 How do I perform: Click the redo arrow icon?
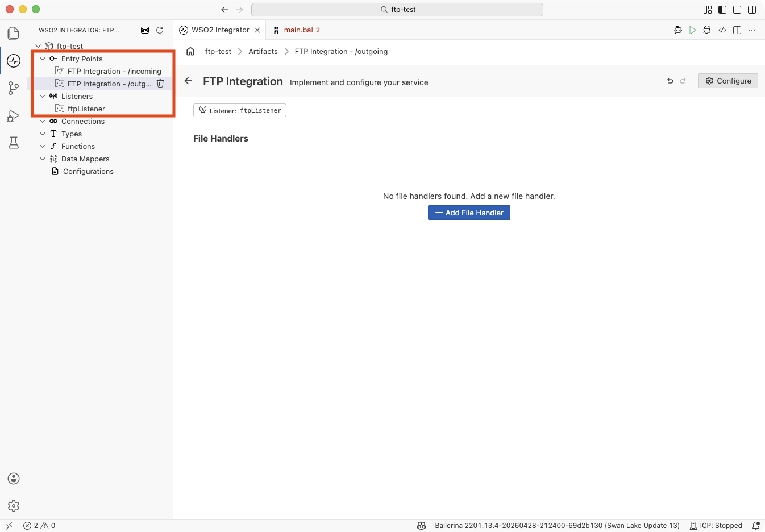pyautogui.click(x=683, y=81)
